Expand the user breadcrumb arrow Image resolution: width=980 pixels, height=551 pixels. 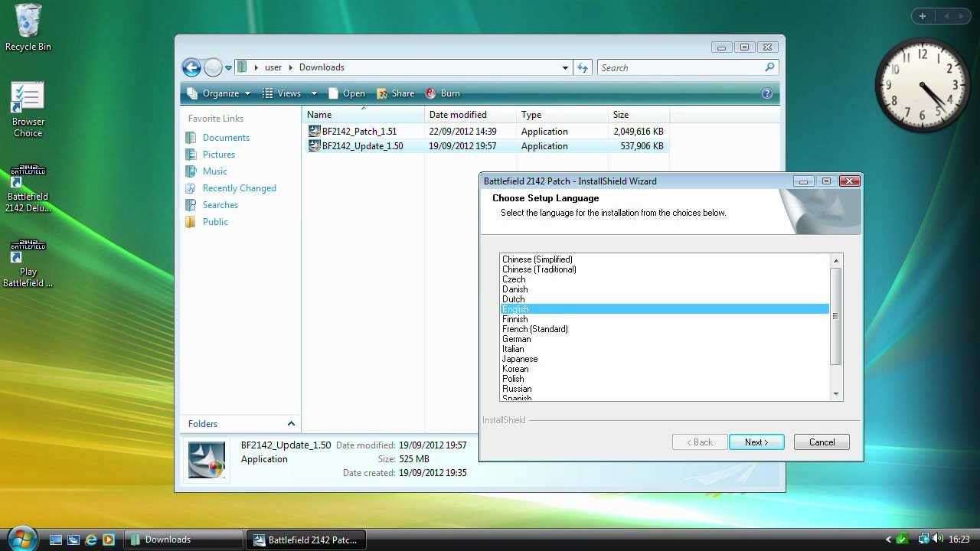290,67
